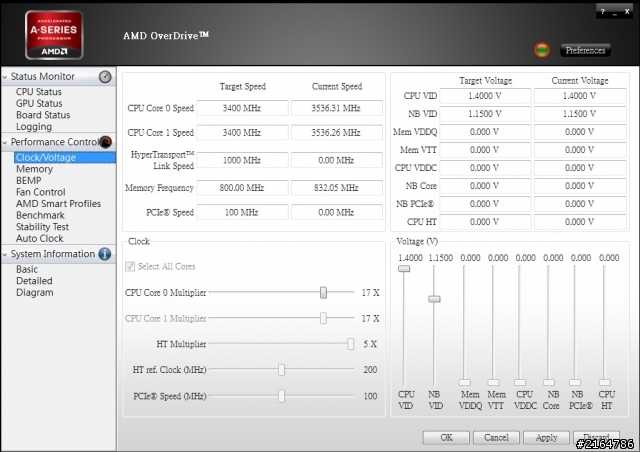640x452 pixels.
Task: Click the Status Monitor gauge icon
Action: click(x=105, y=77)
